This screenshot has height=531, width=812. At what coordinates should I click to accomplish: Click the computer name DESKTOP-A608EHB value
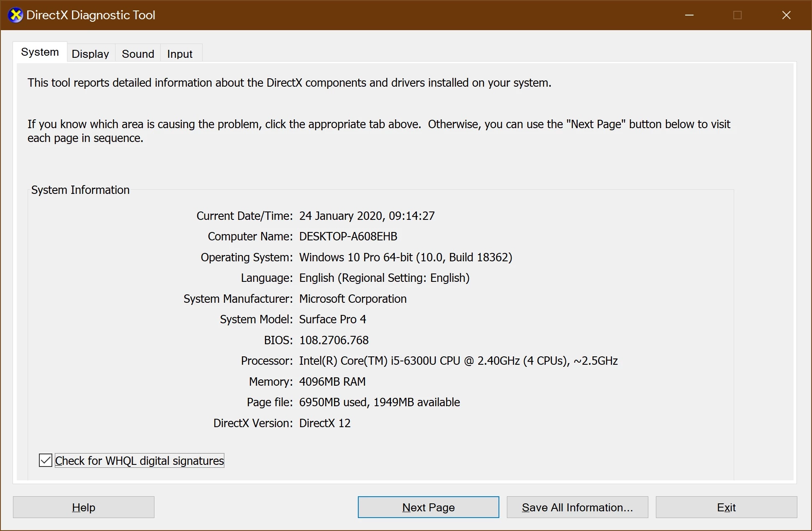click(348, 237)
